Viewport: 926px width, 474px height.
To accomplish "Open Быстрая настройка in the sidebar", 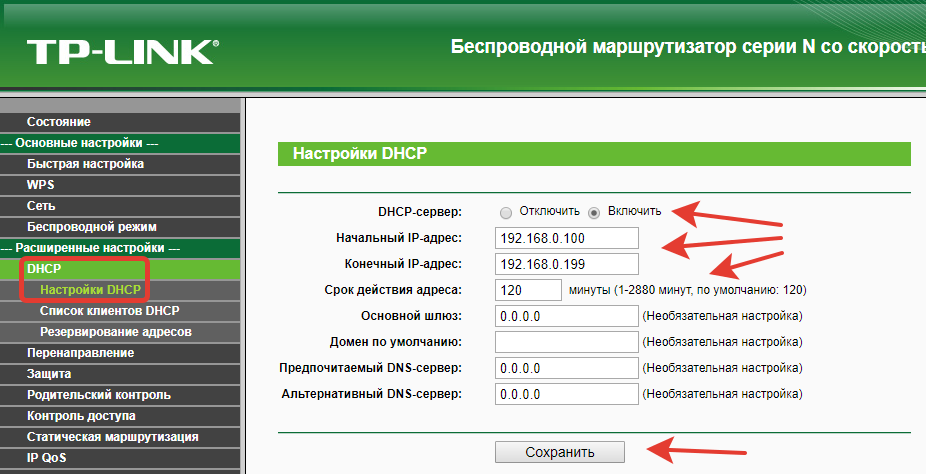I will coord(85,163).
